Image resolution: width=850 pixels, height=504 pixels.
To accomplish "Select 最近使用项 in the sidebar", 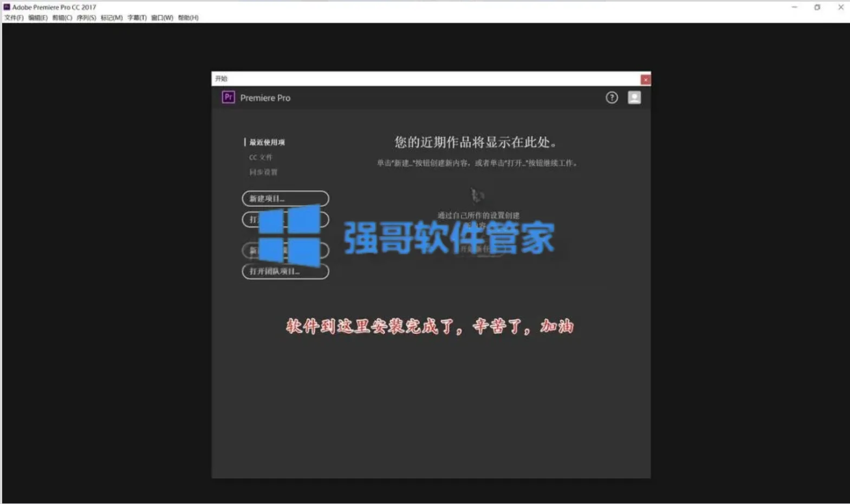I will coord(267,142).
